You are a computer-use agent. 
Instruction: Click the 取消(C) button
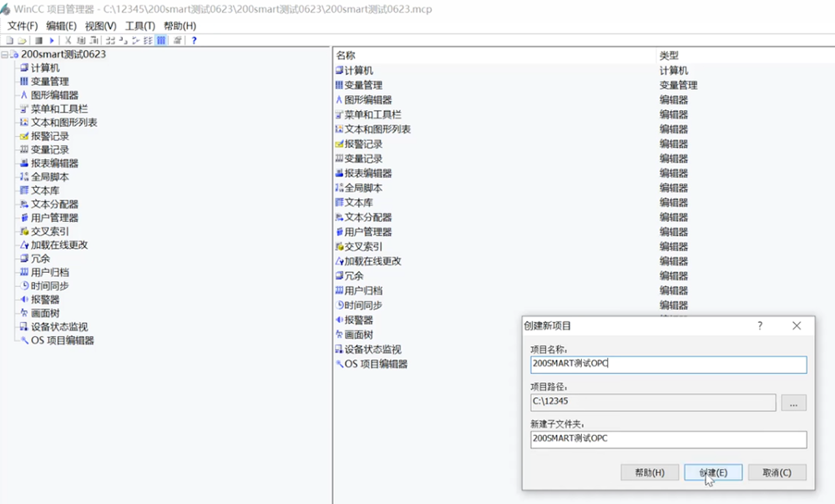pos(777,472)
